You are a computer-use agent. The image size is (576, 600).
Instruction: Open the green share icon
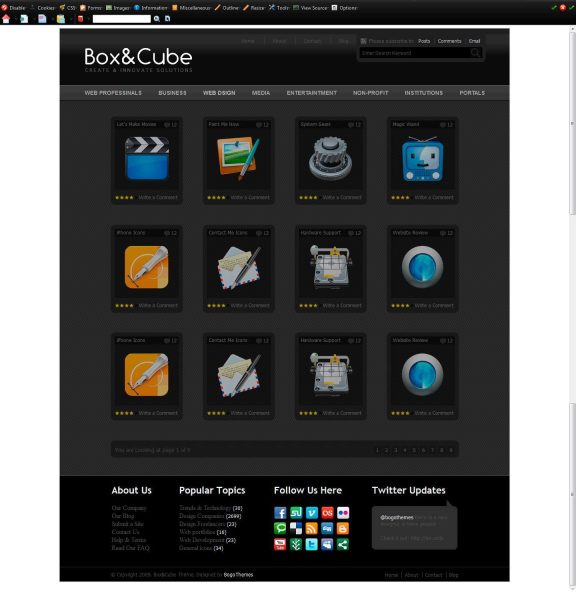coord(343,544)
